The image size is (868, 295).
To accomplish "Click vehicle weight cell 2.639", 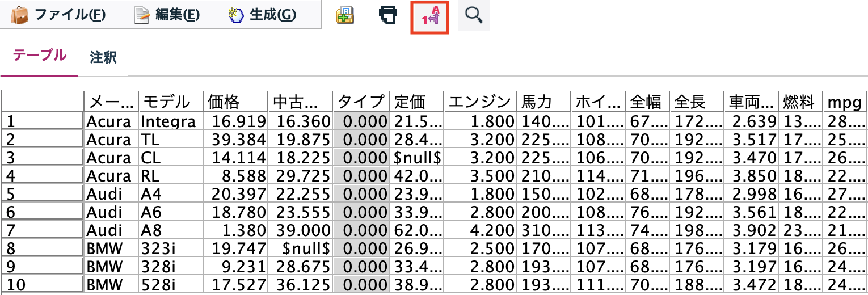I will (752, 121).
